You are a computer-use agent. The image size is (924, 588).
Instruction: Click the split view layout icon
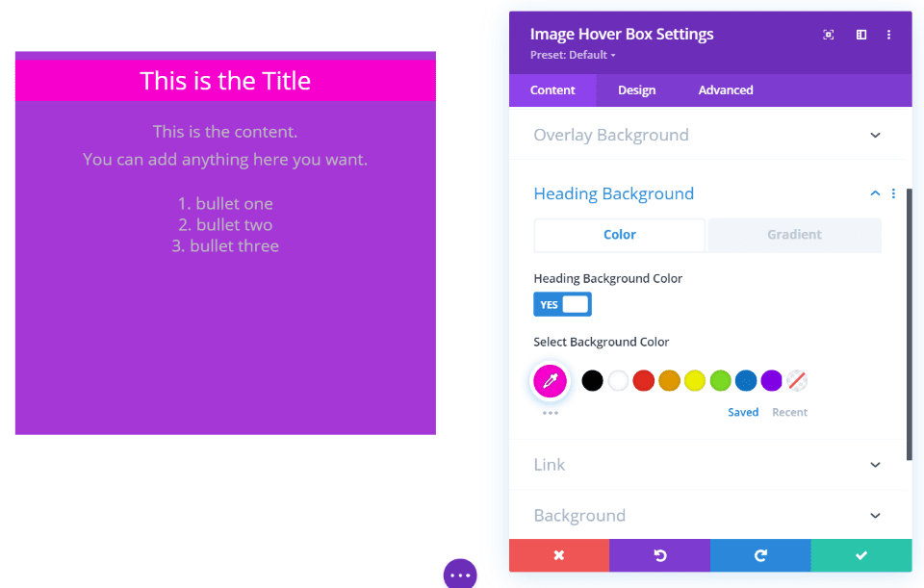[861, 35]
